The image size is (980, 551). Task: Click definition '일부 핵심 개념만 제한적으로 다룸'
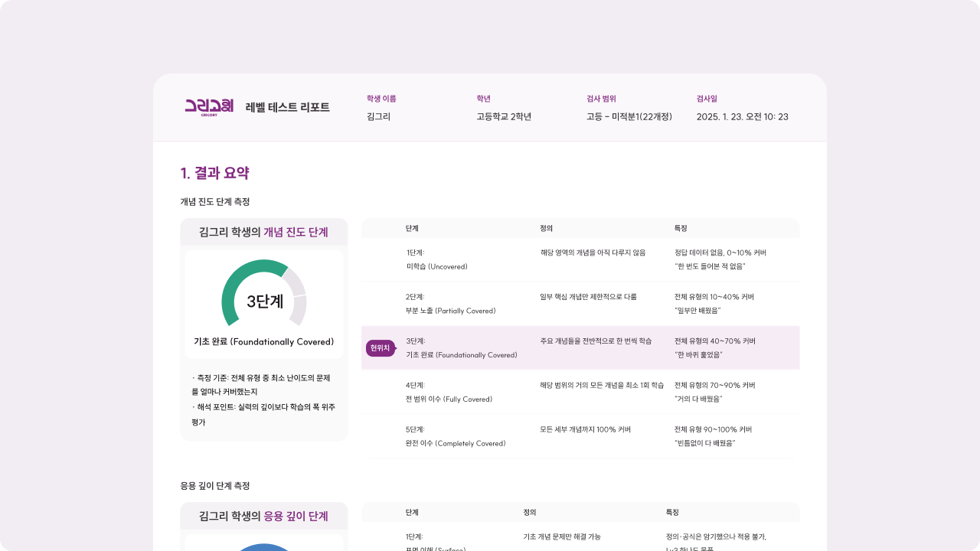(x=588, y=297)
